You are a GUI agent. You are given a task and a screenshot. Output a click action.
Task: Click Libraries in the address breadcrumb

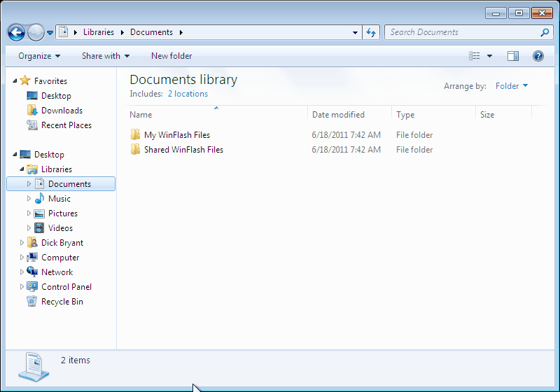[x=99, y=32]
